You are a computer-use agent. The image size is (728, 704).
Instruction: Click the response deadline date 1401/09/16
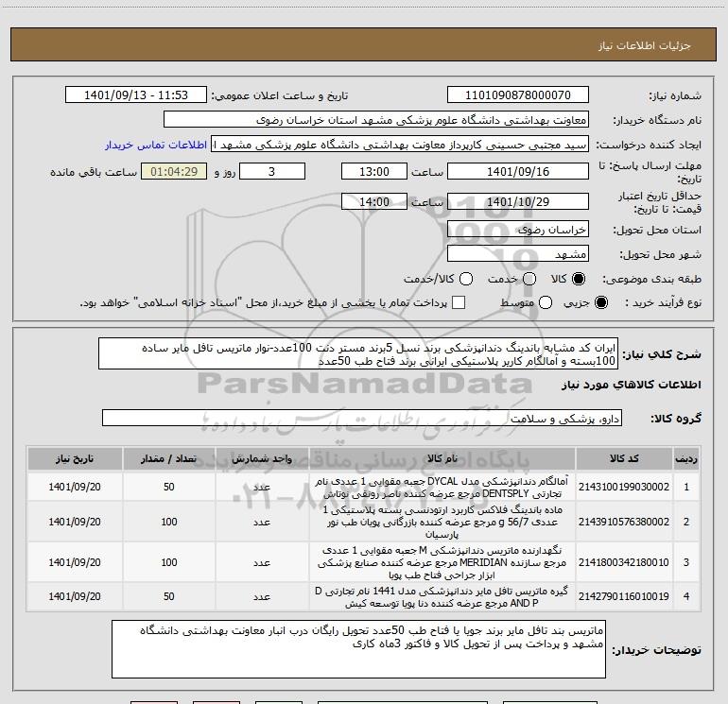518,171
